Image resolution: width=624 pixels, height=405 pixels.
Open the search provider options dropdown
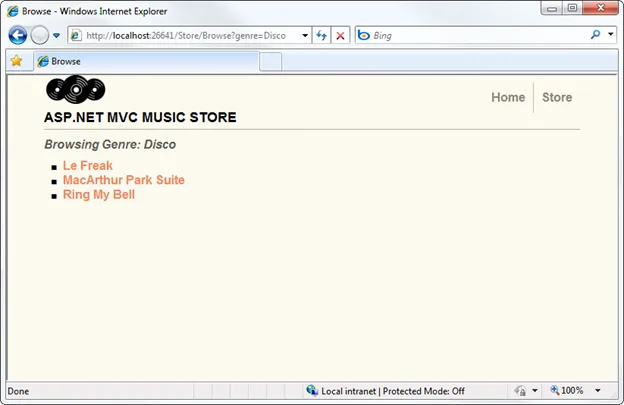click(610, 35)
